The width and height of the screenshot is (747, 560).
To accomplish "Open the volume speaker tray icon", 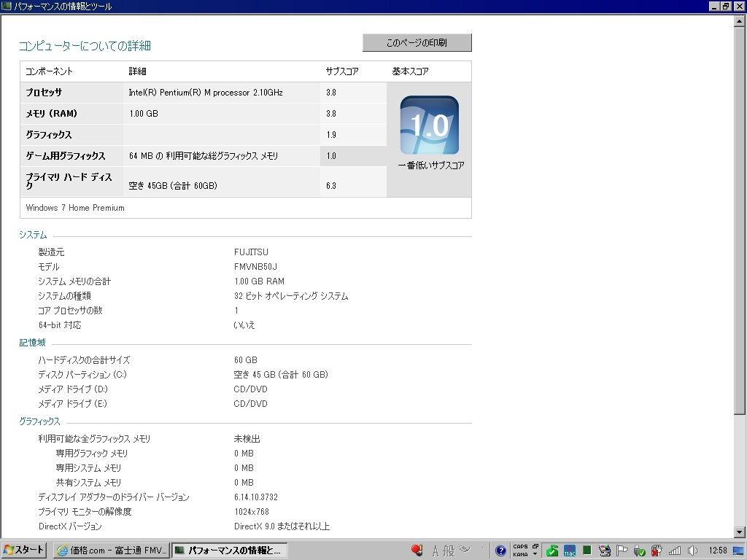I will (692, 551).
